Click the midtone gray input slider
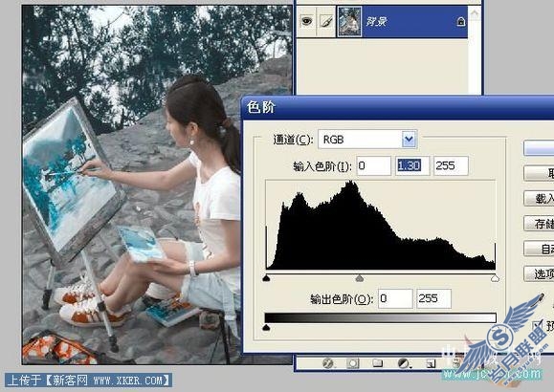The image size is (554, 392). [360, 278]
